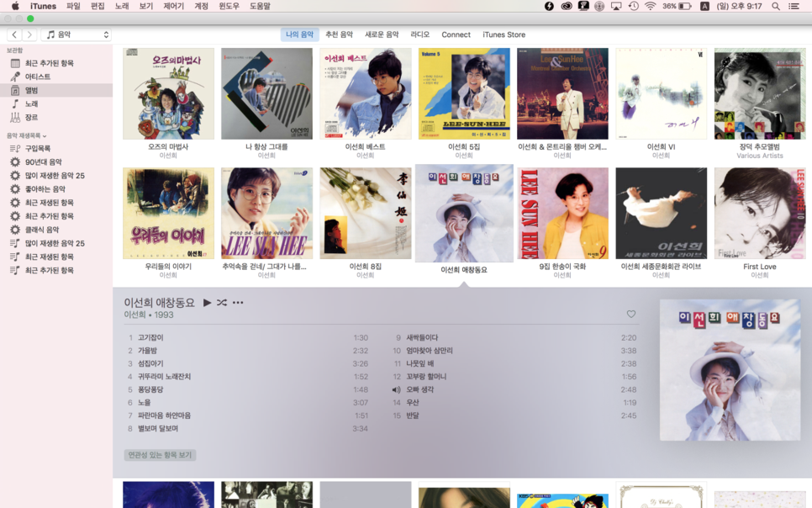Image resolution: width=812 pixels, height=508 pixels.
Task: Select 최근 추가된 항목 in the library sidebar
Action: [x=56, y=63]
